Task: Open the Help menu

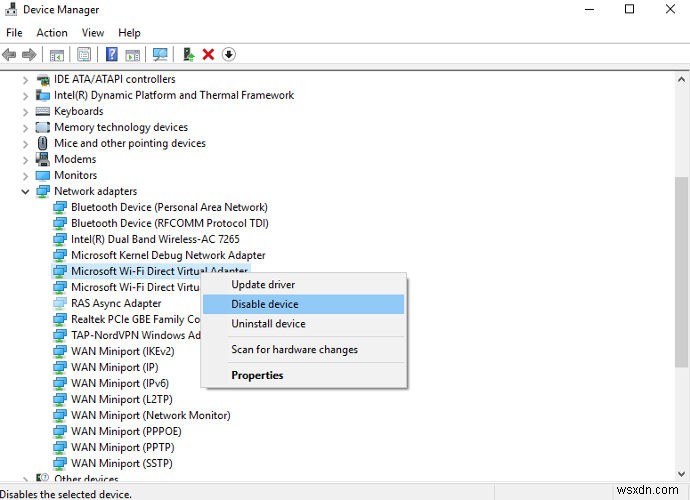Action: [129, 33]
